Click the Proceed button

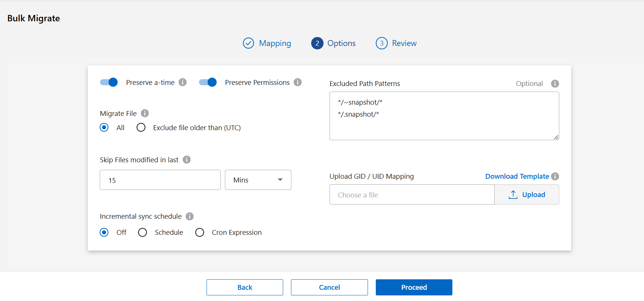pyautogui.click(x=414, y=287)
